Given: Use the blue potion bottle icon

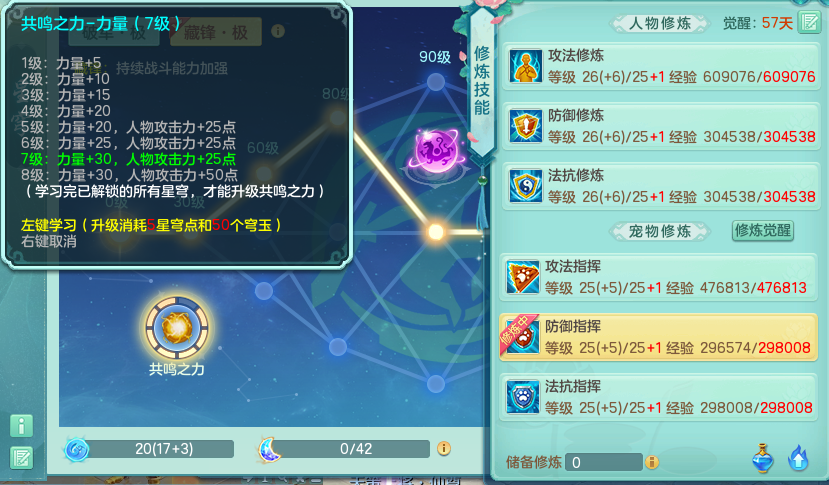Looking at the screenshot, I should pyautogui.click(x=762, y=459).
